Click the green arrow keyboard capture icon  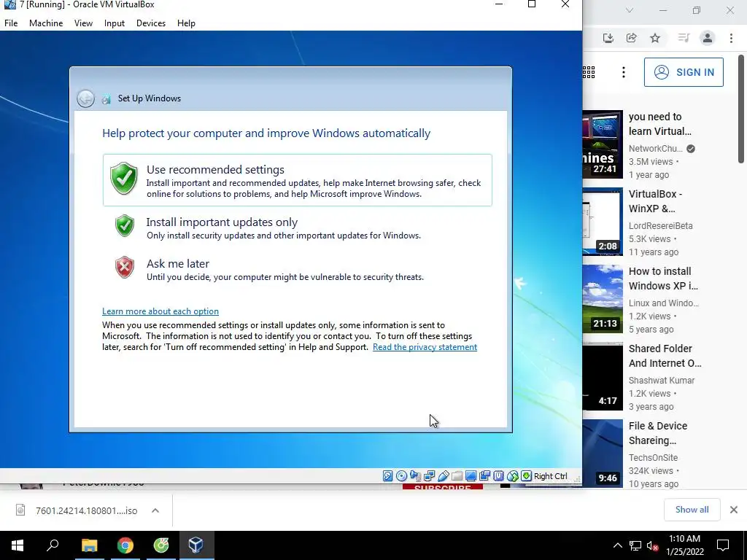tap(526, 475)
